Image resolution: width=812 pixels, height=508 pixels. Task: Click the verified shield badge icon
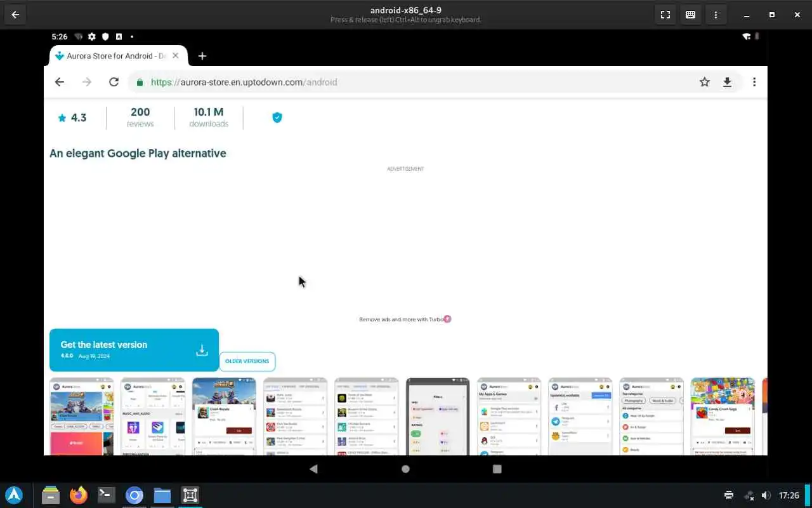[277, 117]
